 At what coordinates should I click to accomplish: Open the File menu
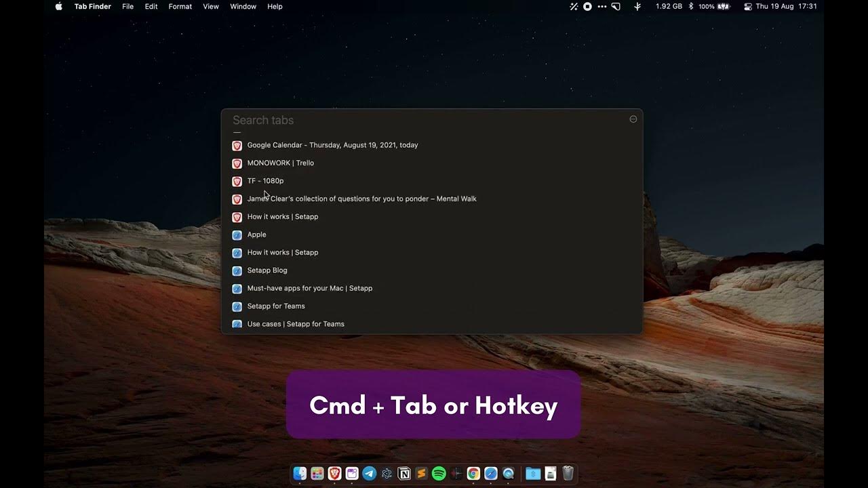click(127, 6)
